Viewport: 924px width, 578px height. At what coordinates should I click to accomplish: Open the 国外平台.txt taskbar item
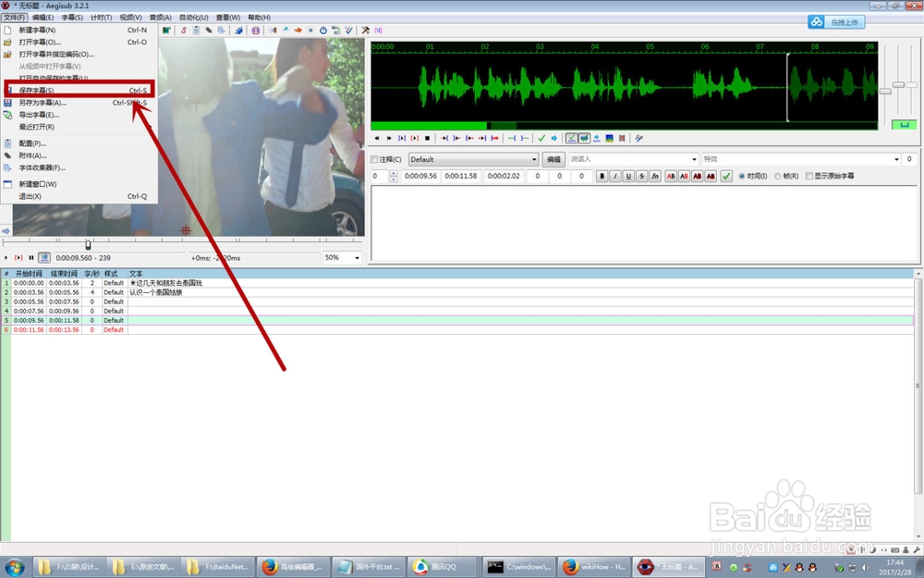369,567
